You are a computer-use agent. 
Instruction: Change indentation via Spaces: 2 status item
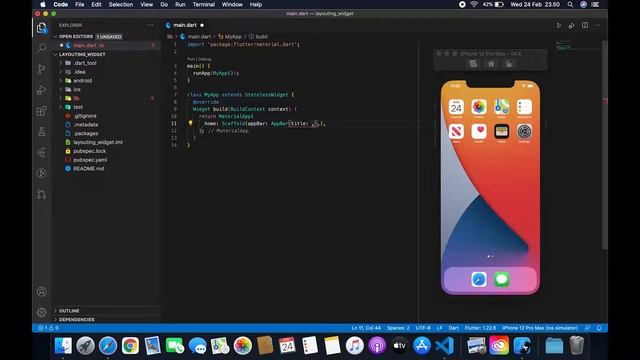click(398, 328)
